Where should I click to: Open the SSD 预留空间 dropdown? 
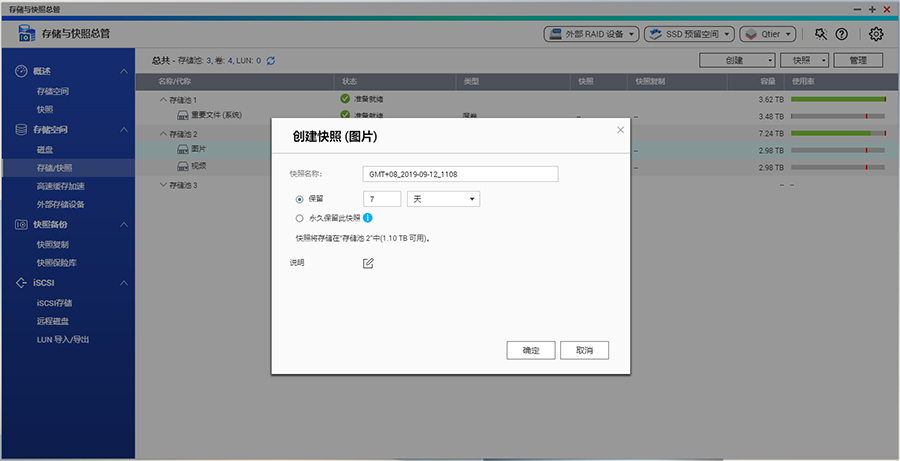tap(689, 34)
